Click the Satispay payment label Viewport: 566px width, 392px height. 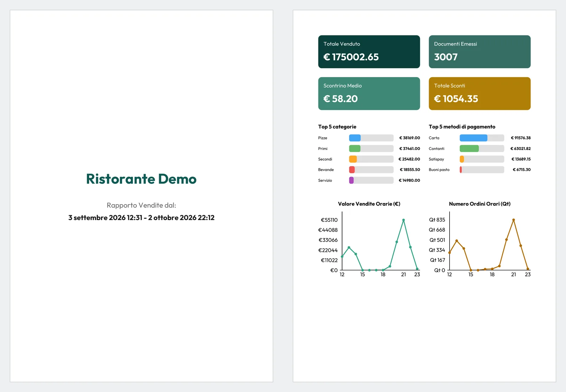(x=436, y=159)
